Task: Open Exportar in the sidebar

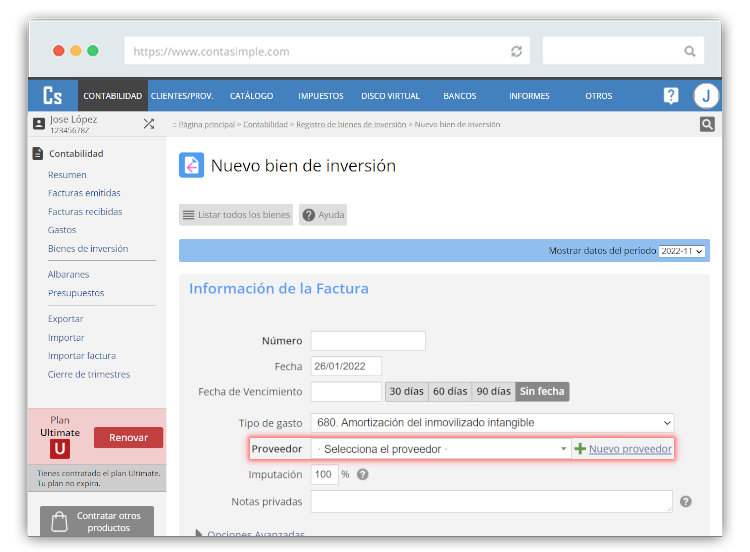Action: pos(66,319)
